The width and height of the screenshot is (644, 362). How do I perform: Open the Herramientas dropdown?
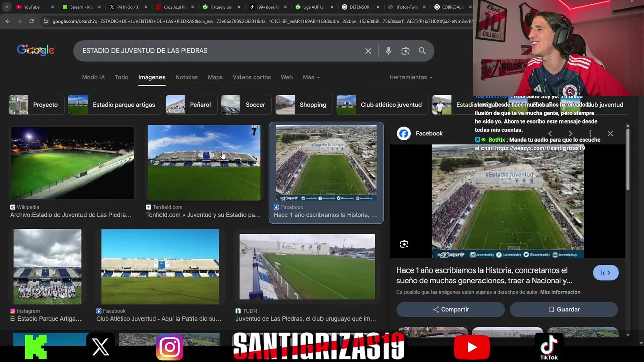point(411,77)
